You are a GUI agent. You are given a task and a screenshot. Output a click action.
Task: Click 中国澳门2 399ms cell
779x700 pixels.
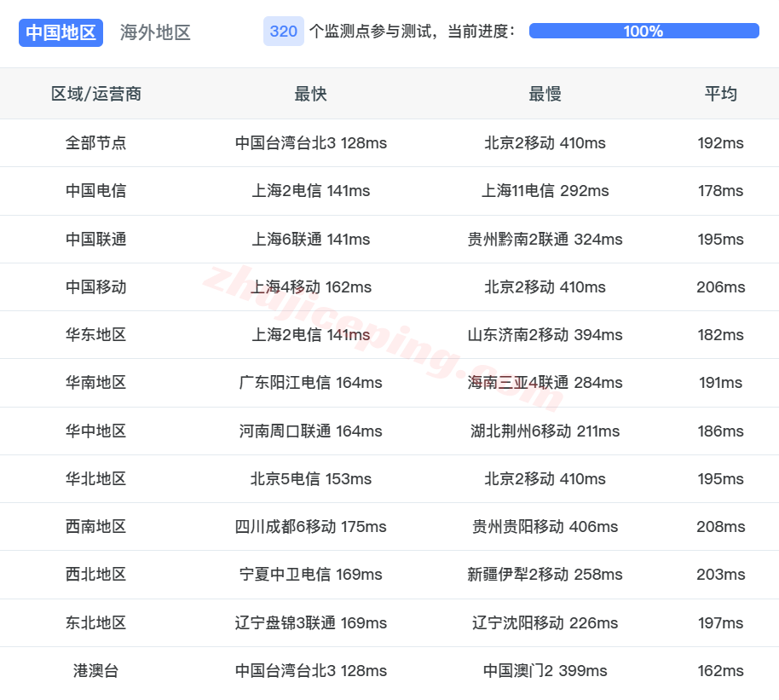pyautogui.click(x=545, y=671)
